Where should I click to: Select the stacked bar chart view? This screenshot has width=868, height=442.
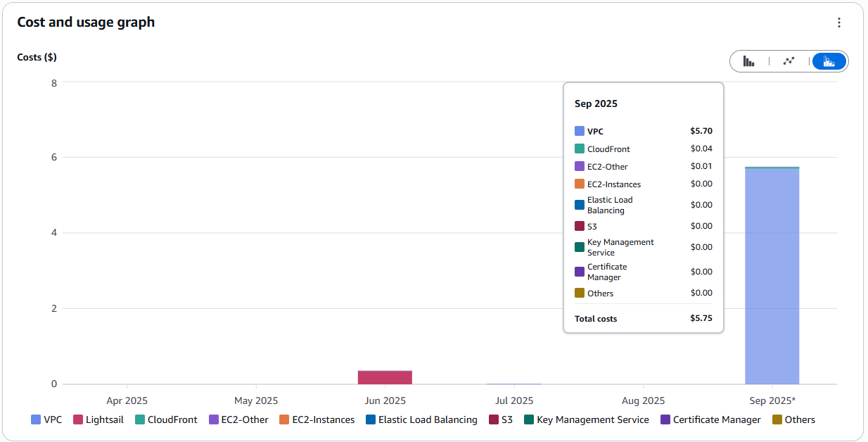point(829,61)
